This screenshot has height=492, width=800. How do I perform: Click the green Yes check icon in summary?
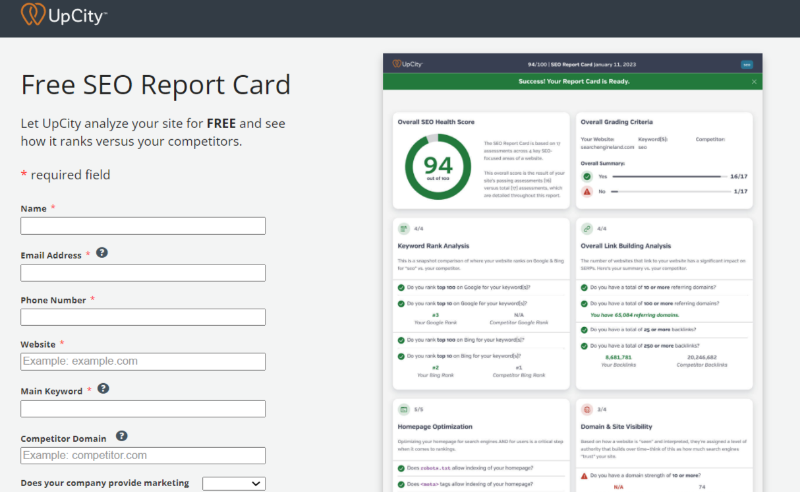tap(587, 177)
